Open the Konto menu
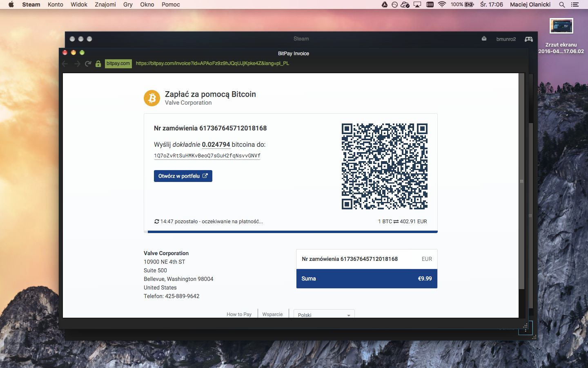The height and width of the screenshot is (368, 588). [56, 4]
